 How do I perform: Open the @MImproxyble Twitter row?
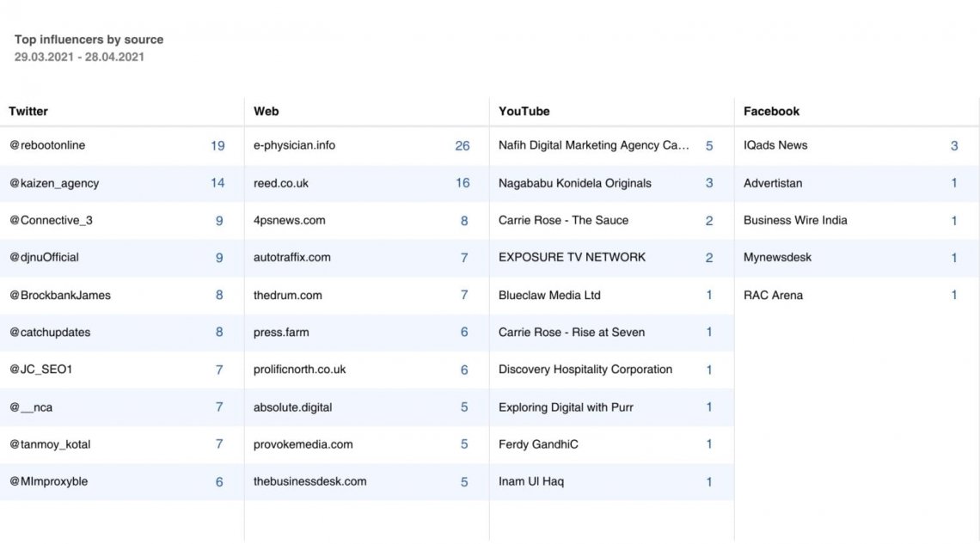pos(49,481)
